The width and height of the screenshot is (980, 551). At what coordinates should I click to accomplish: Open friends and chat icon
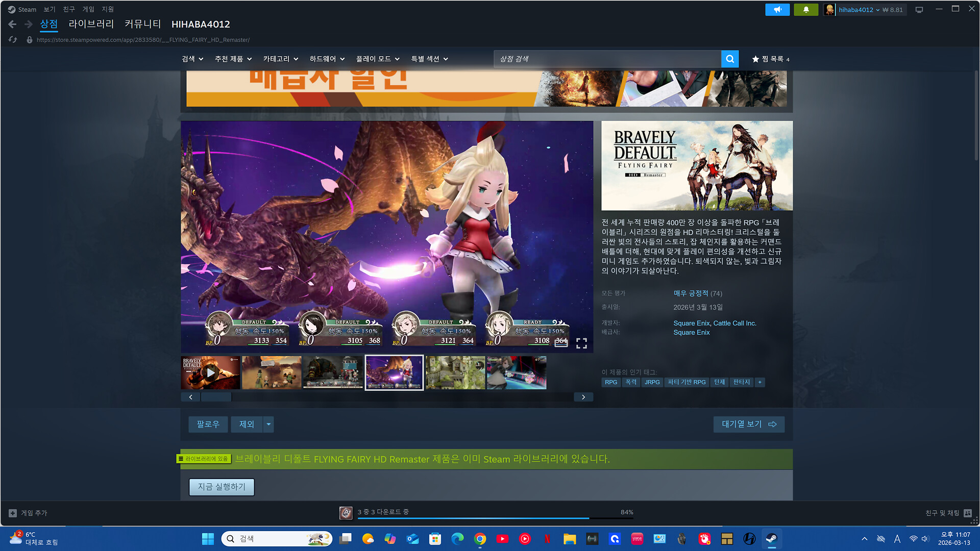tap(967, 513)
